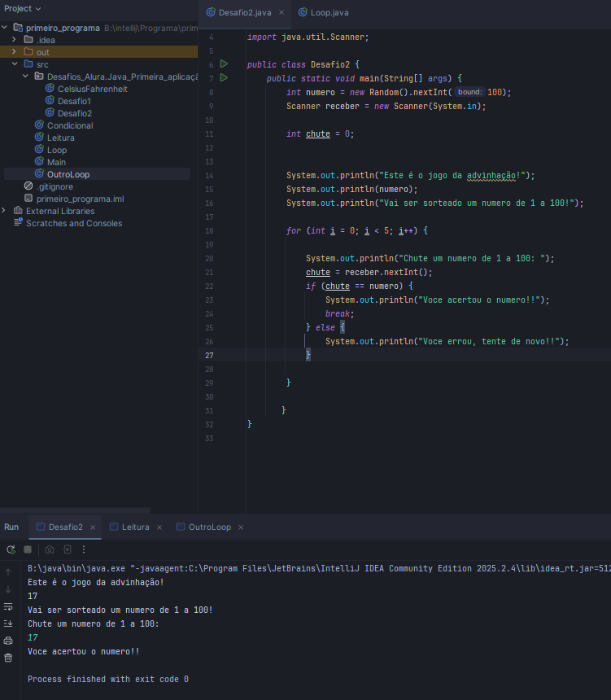Screen dimensions: 611x700
Task: Switch to the Leitura run tab
Action: coord(135,527)
